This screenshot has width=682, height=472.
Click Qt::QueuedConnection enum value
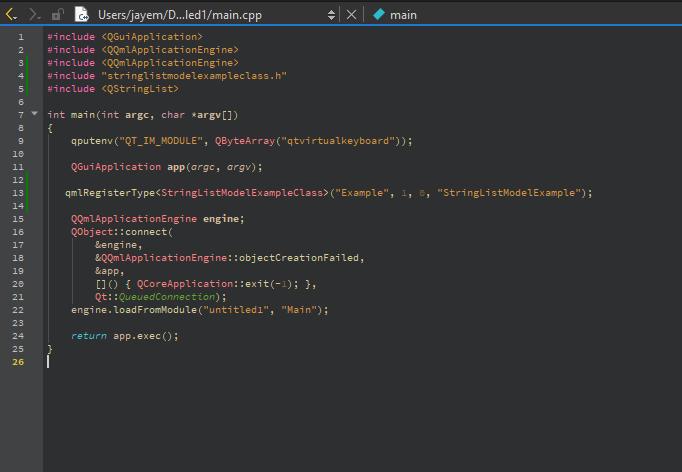(155, 297)
